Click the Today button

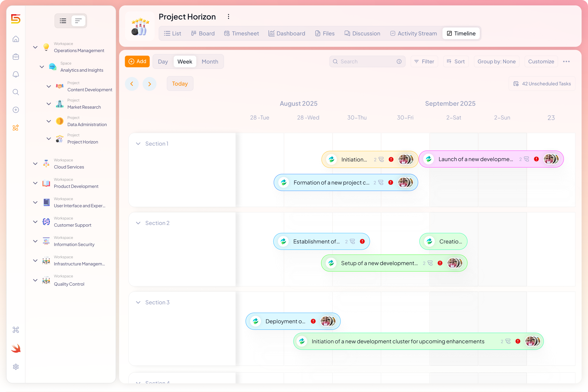[x=180, y=83]
